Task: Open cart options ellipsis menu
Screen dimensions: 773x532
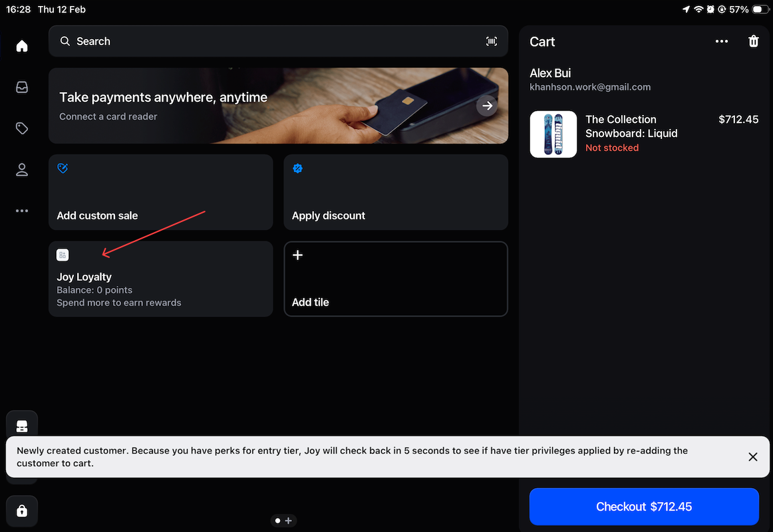Action: [722, 41]
